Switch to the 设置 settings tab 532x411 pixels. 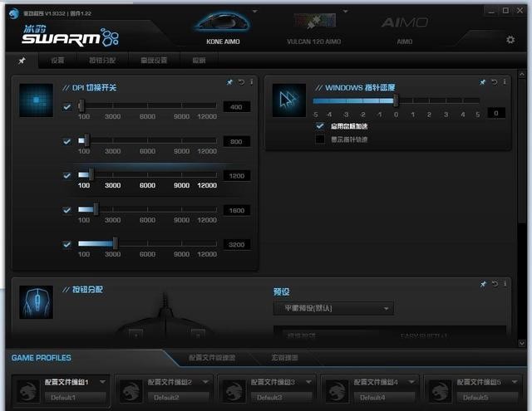[57, 61]
